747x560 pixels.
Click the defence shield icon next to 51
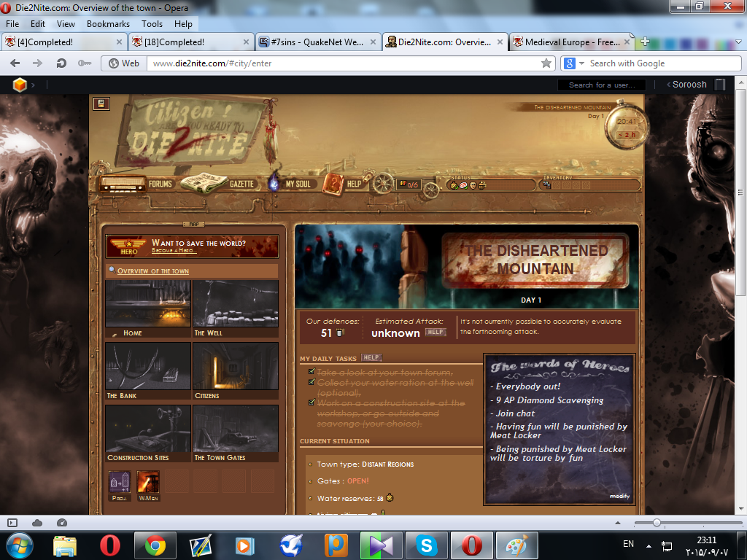tap(340, 332)
